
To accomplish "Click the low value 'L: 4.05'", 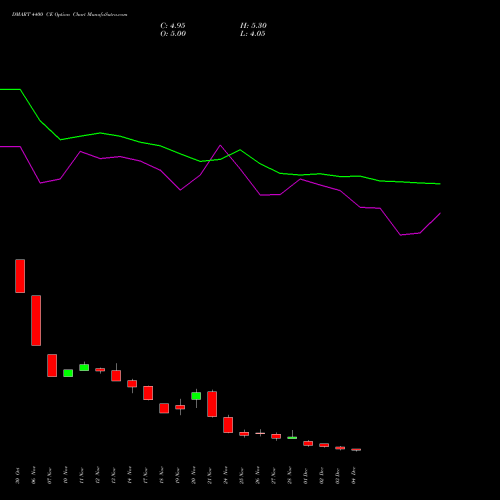I will [x=253, y=34].
